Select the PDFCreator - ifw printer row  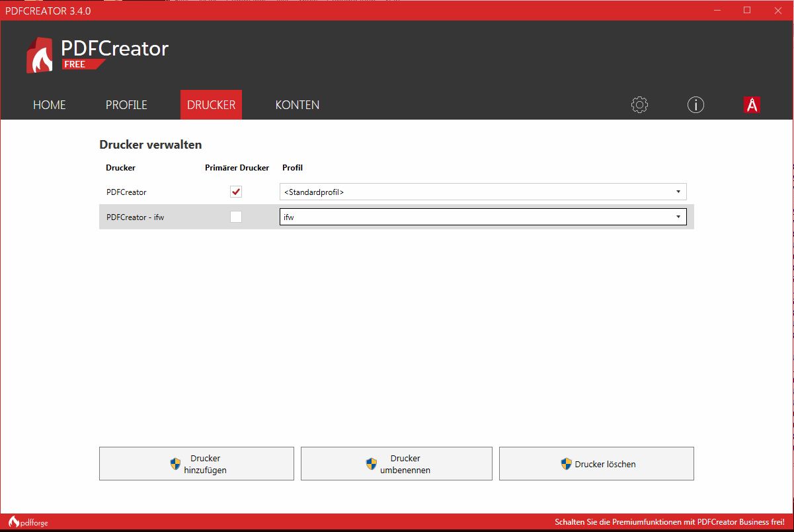click(x=136, y=217)
